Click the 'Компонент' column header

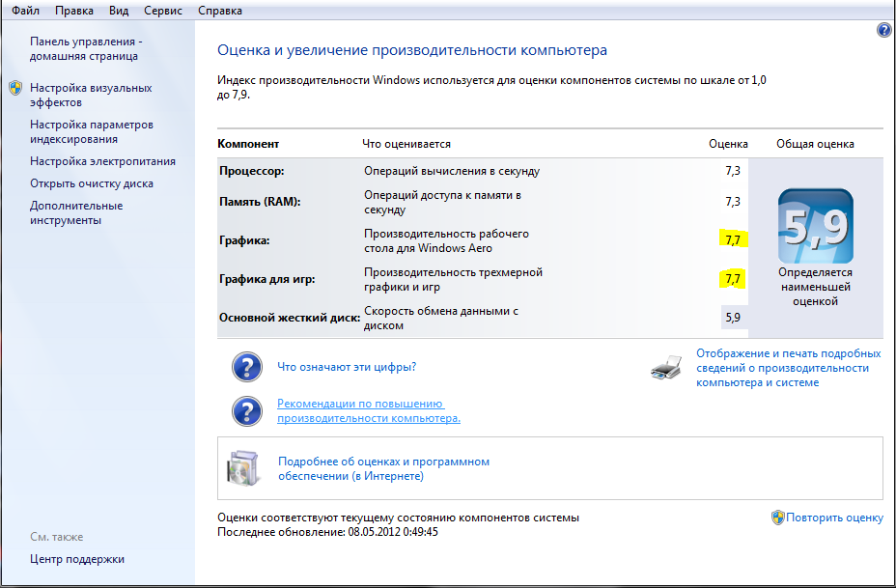coord(248,144)
